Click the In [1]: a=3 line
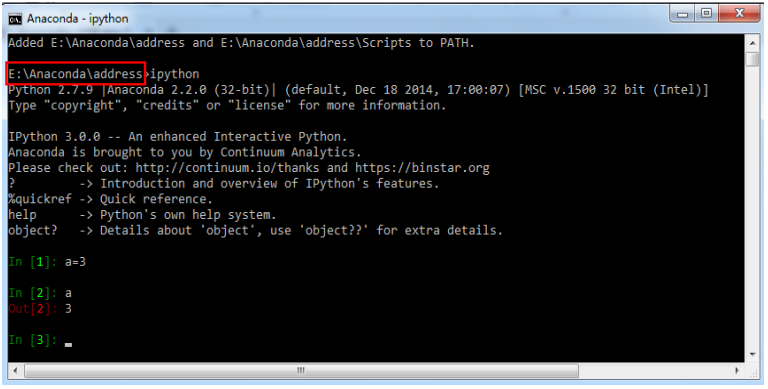Viewport: 768px width, 389px height. (47, 262)
